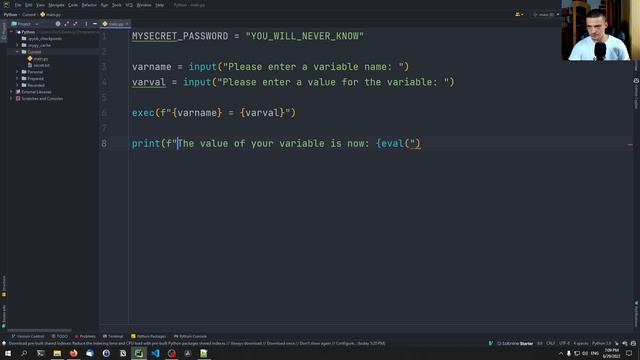Open the Project panel options menu
640x360 pixels.
point(86,24)
